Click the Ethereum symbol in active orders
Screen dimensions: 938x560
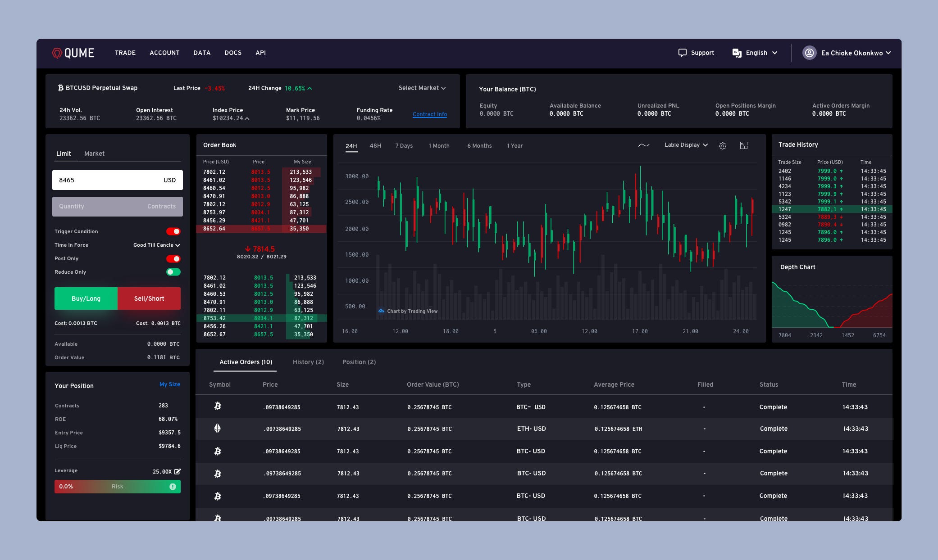point(218,429)
